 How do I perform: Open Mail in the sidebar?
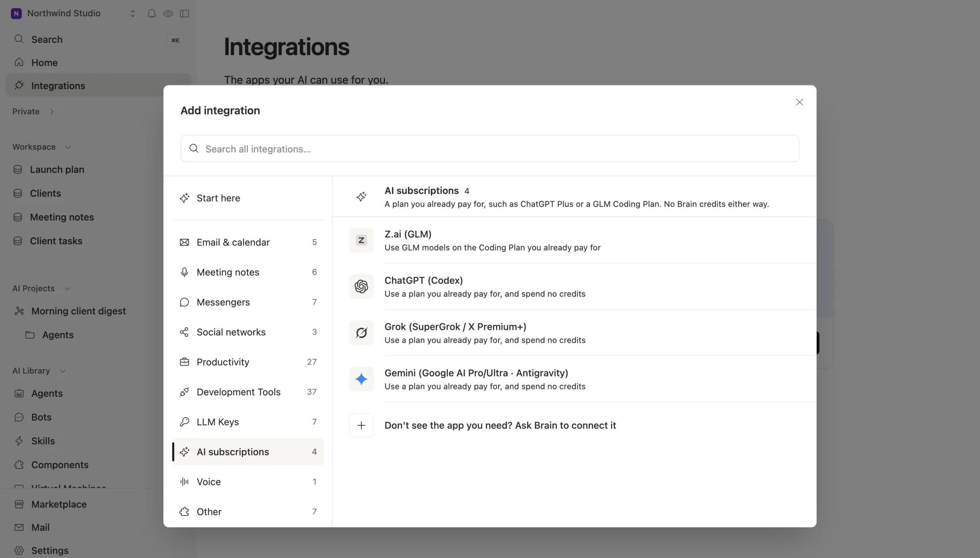pyautogui.click(x=84, y=527)
